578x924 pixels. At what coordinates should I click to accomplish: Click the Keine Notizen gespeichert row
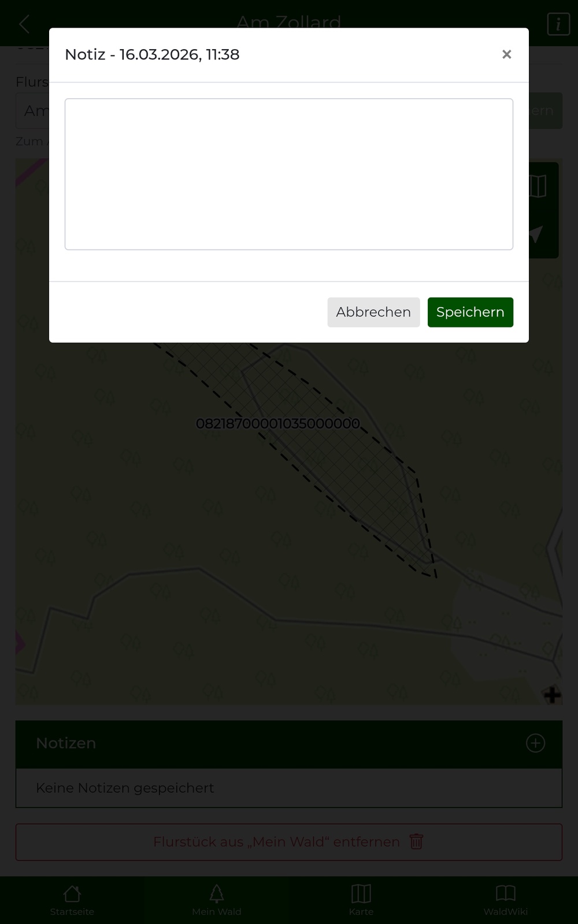(x=289, y=788)
